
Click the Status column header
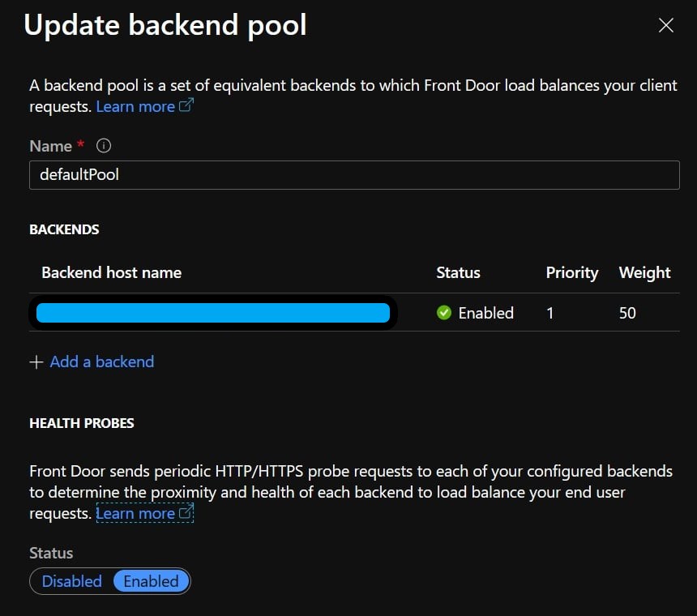coord(458,272)
